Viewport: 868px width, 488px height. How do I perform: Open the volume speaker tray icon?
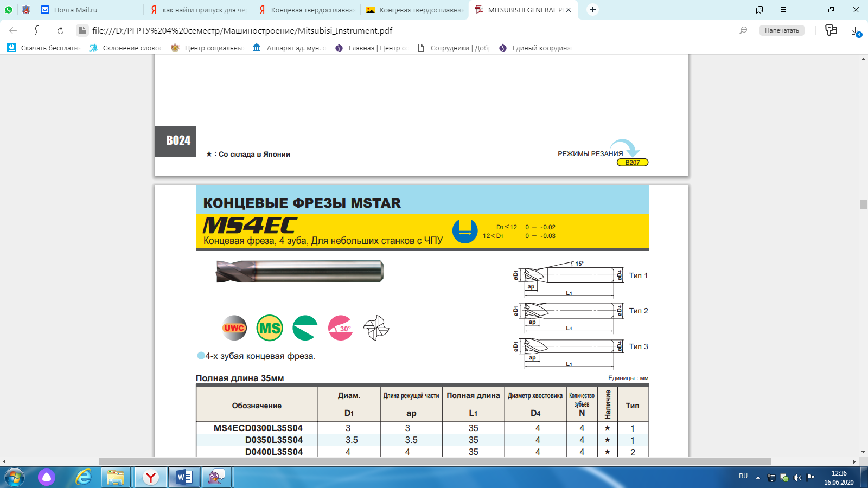[x=797, y=478]
